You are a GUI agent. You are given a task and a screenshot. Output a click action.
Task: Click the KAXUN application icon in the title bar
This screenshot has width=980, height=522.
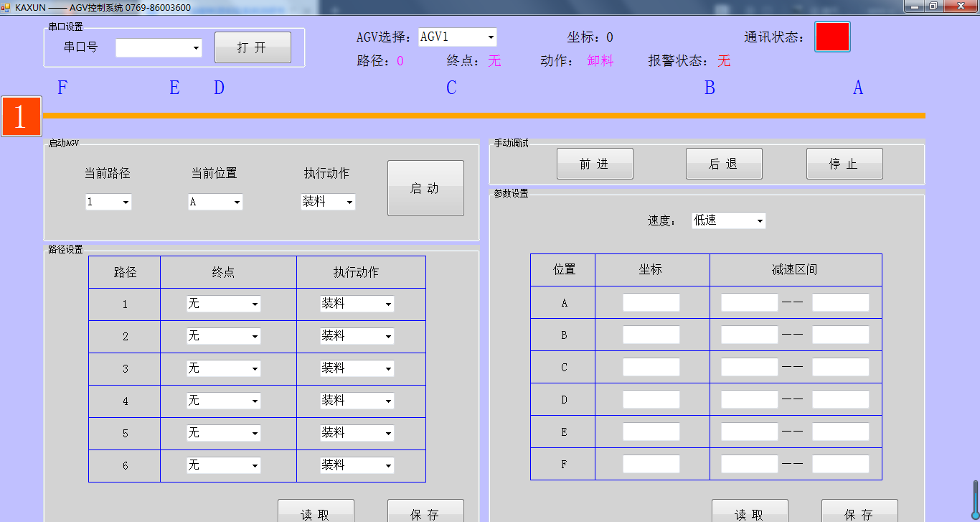pos(6,6)
